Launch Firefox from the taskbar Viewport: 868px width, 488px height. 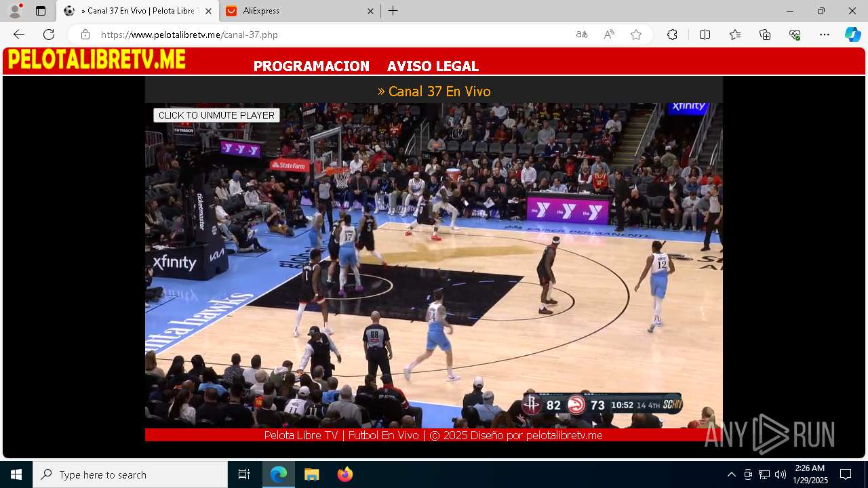click(x=344, y=474)
